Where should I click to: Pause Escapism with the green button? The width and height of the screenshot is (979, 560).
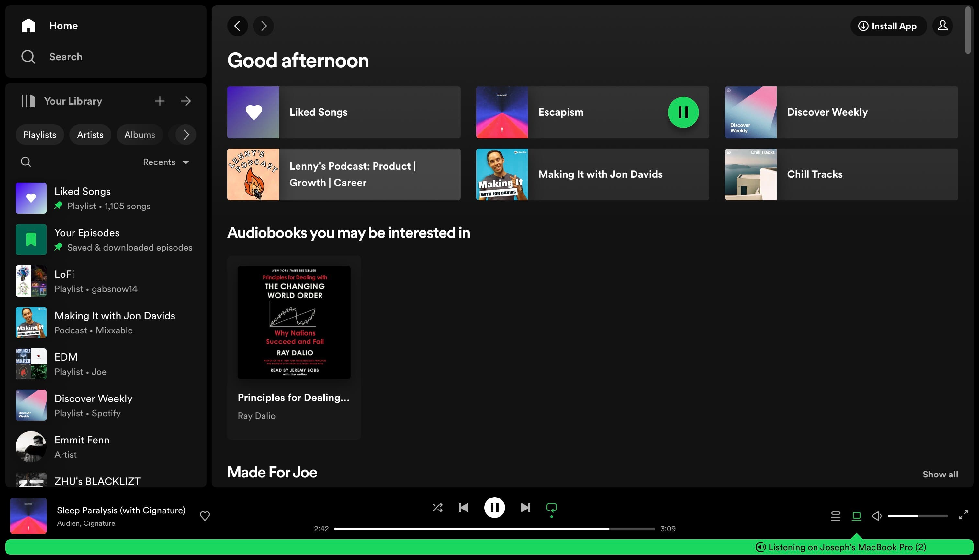[683, 112]
